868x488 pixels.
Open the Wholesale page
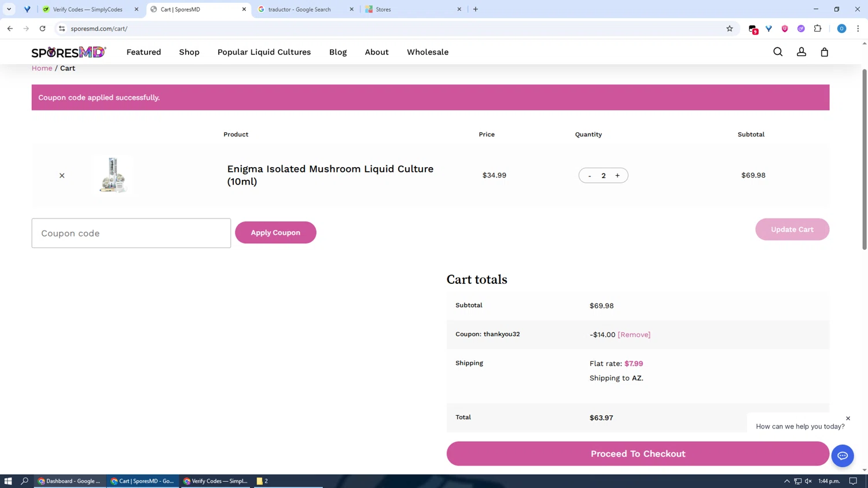coord(428,52)
